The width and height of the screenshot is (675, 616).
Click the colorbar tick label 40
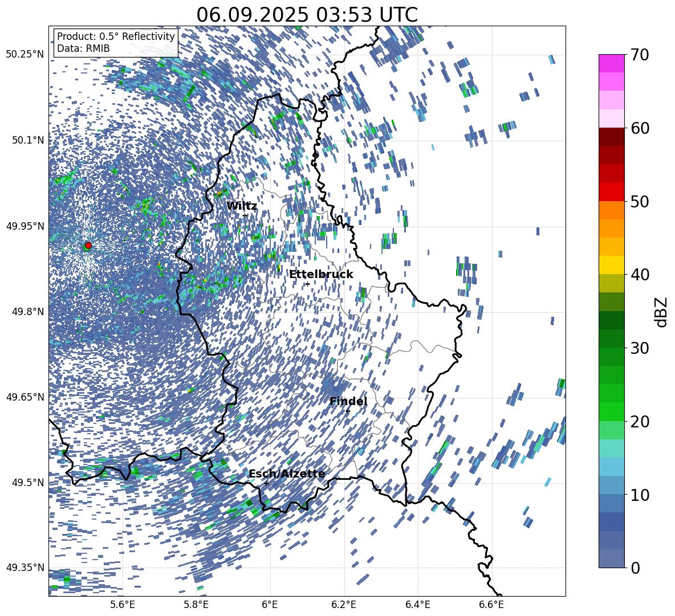pos(640,275)
